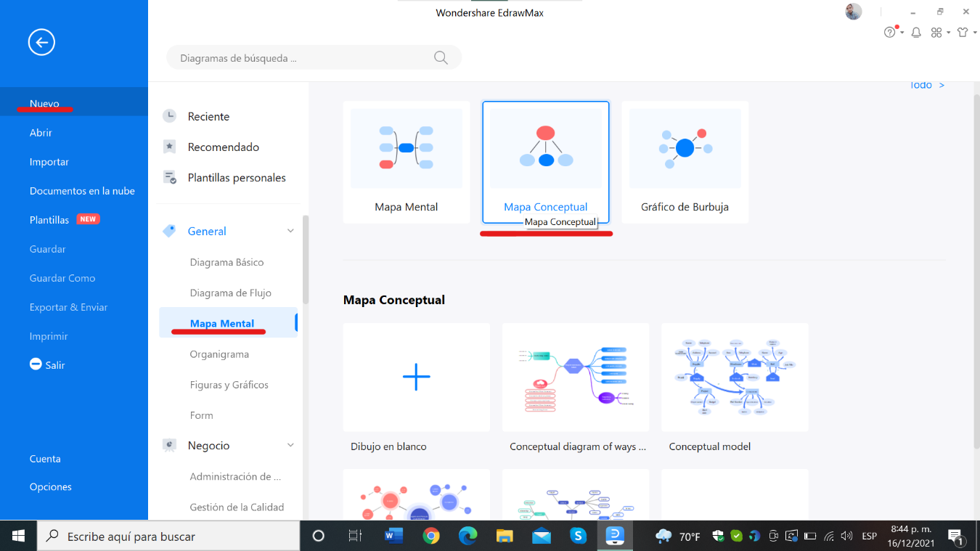Click the category list scrollbar
Image resolution: width=980 pixels, height=551 pixels.
(x=306, y=259)
